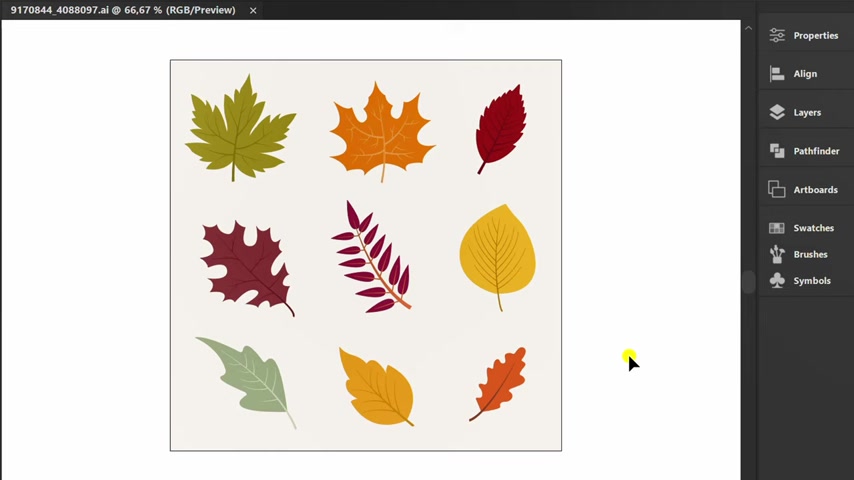
Task: Open the Symbols panel icon
Action: point(777,281)
